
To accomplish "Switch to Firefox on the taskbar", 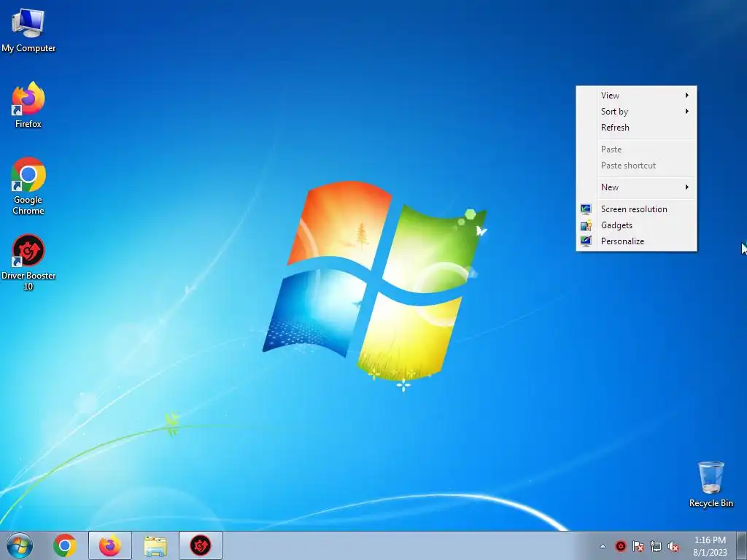I will tap(110, 545).
